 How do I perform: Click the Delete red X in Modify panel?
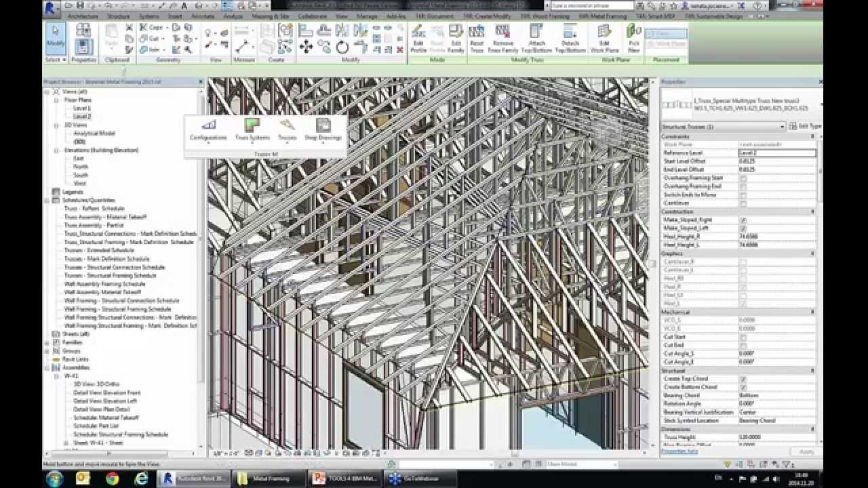(399, 49)
